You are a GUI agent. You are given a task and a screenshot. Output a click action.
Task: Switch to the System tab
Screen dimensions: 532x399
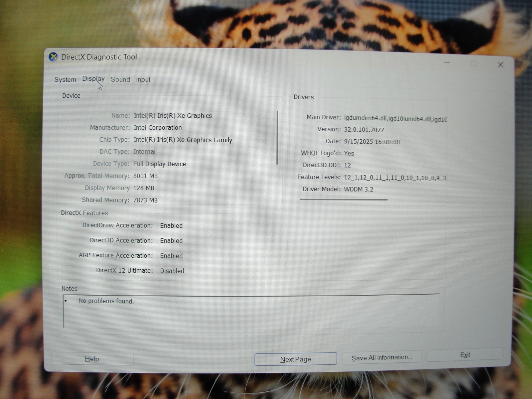[65, 79]
